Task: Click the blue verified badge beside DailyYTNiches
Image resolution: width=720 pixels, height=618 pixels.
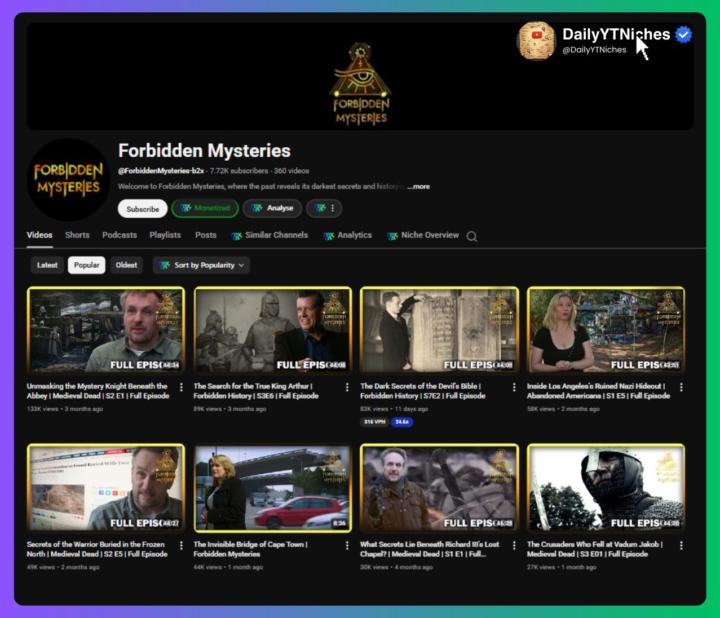Action: [x=684, y=34]
